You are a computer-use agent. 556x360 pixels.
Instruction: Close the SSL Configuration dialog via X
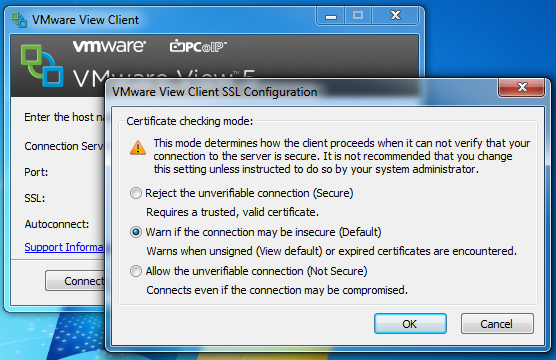(x=522, y=87)
